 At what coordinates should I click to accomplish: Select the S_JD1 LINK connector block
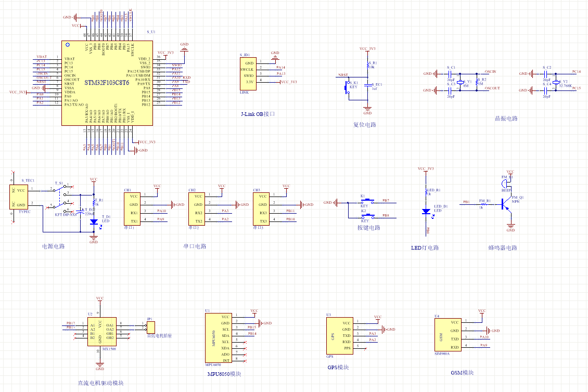pos(248,73)
